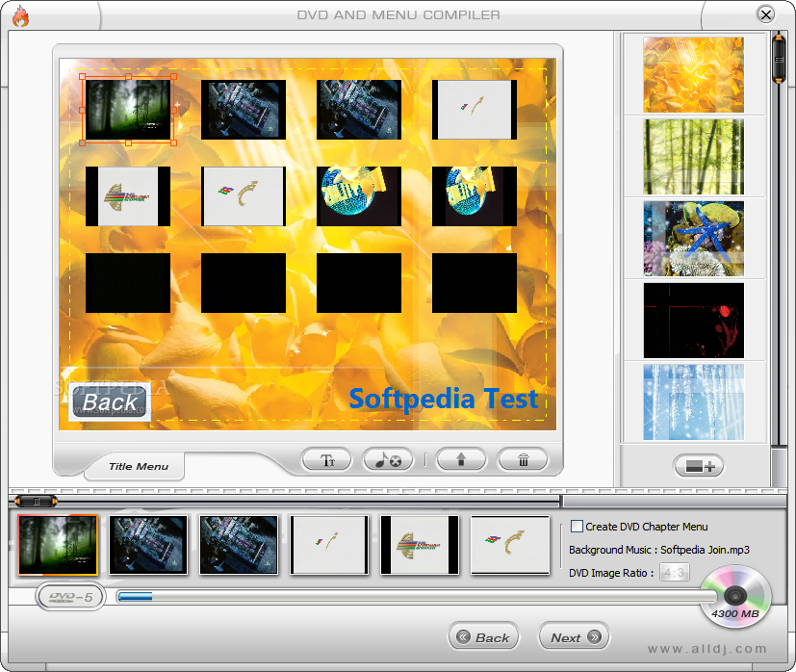Click the 4300 MB disc icon
796x672 pixels.
click(735, 597)
